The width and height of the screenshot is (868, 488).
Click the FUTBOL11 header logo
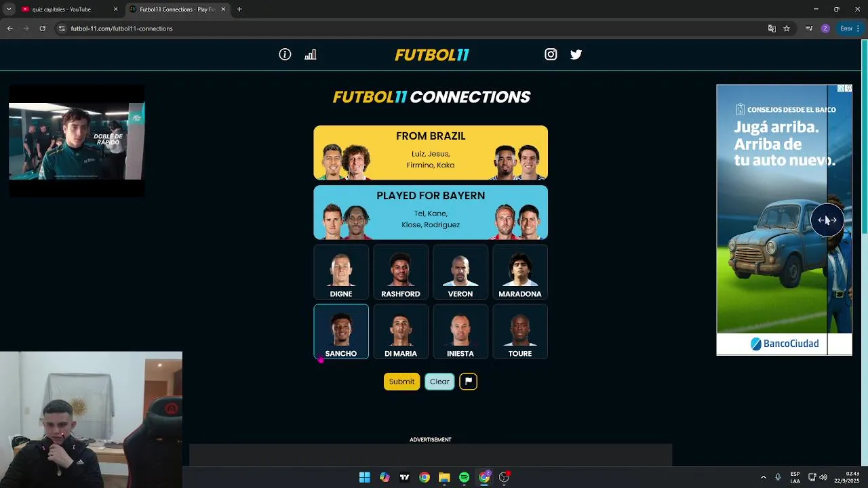[x=432, y=55]
